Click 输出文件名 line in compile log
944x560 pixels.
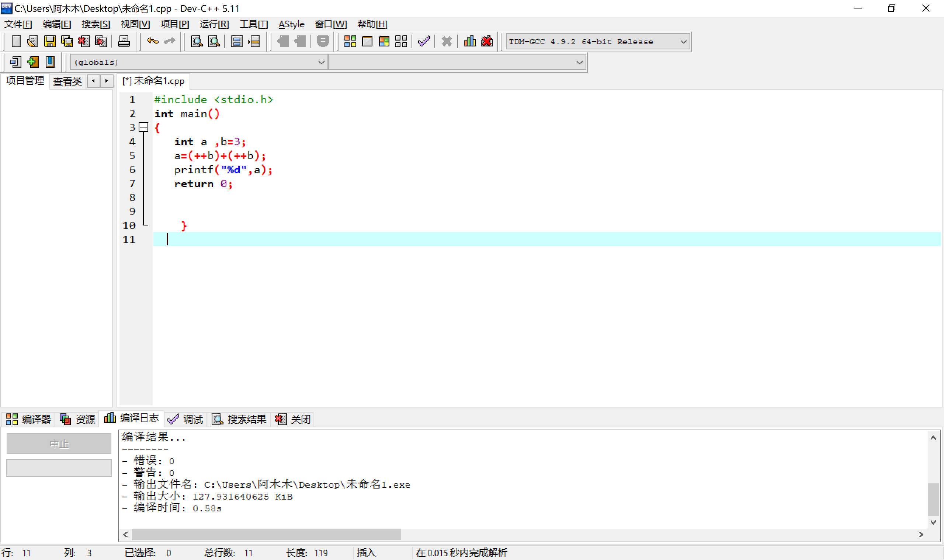coord(267,484)
